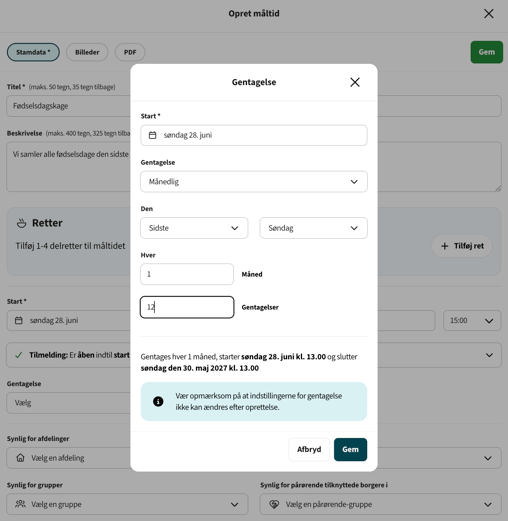508x521 pixels.
Task: Expand the 15:00 time dropdown
Action: click(x=472, y=321)
